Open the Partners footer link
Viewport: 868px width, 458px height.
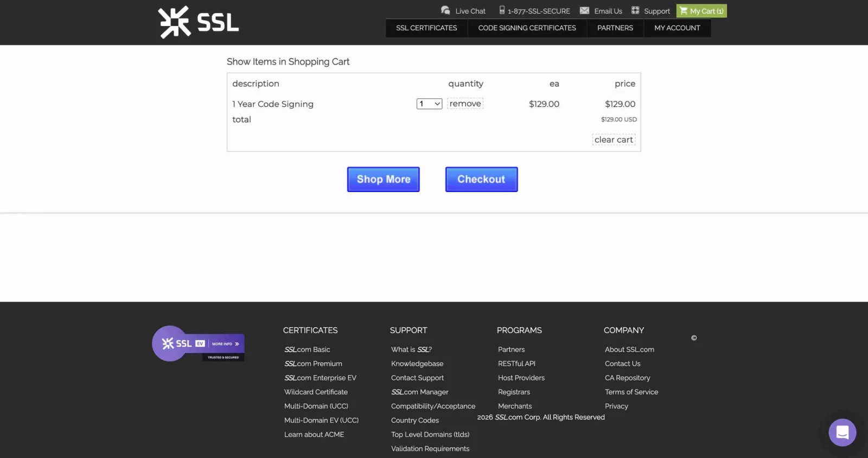[x=512, y=350]
